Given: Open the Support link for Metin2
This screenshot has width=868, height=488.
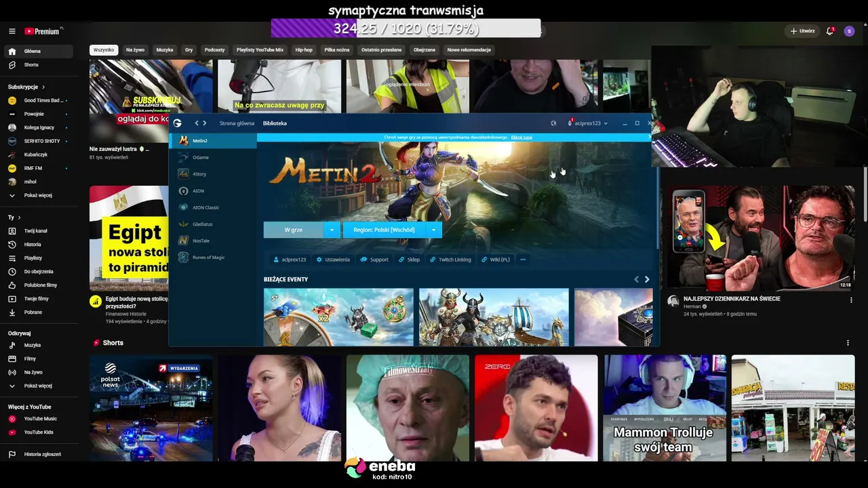Looking at the screenshot, I should coord(374,260).
